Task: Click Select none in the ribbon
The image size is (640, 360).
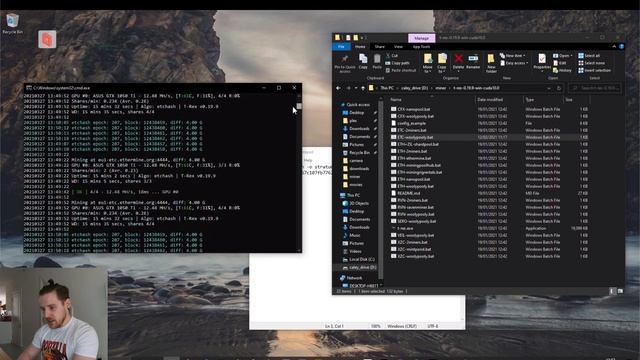Action: 591,63
